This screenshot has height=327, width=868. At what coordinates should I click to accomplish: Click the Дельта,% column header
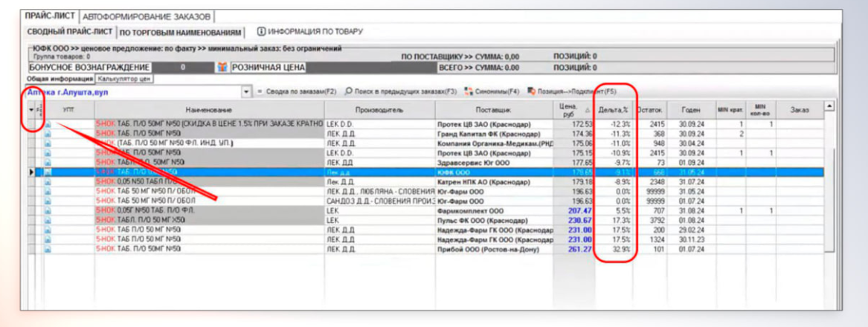(614, 109)
